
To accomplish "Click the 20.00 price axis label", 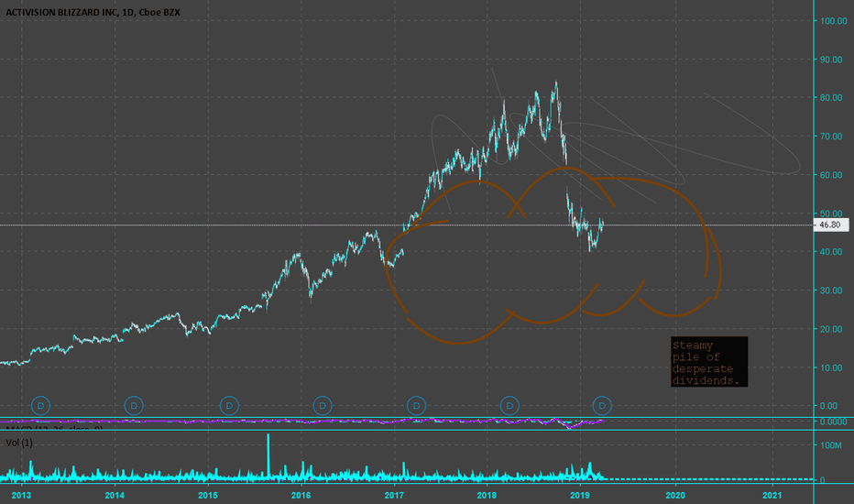I will point(831,329).
